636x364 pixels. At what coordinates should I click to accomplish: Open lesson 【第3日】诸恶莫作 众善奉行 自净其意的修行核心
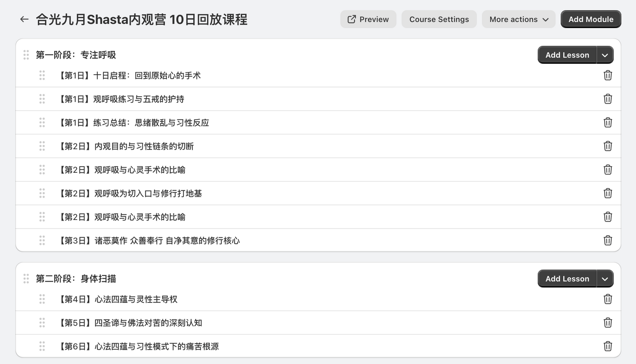pos(148,241)
